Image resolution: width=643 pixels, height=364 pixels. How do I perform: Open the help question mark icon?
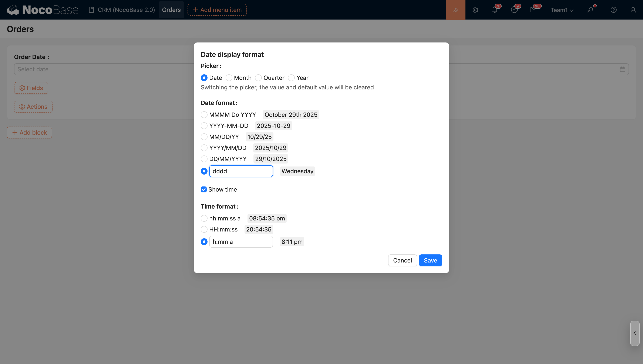(x=613, y=10)
